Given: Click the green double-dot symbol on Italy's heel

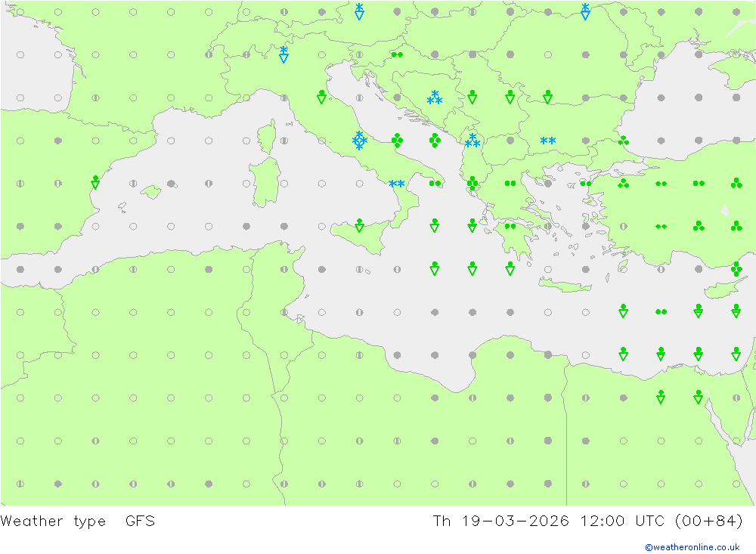Looking at the screenshot, I should tap(435, 183).
